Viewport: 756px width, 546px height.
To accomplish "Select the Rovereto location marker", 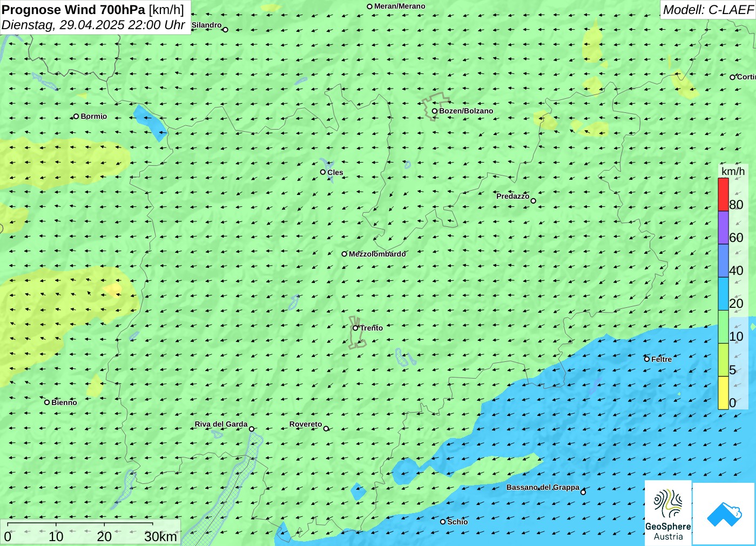I will pos(326,429).
